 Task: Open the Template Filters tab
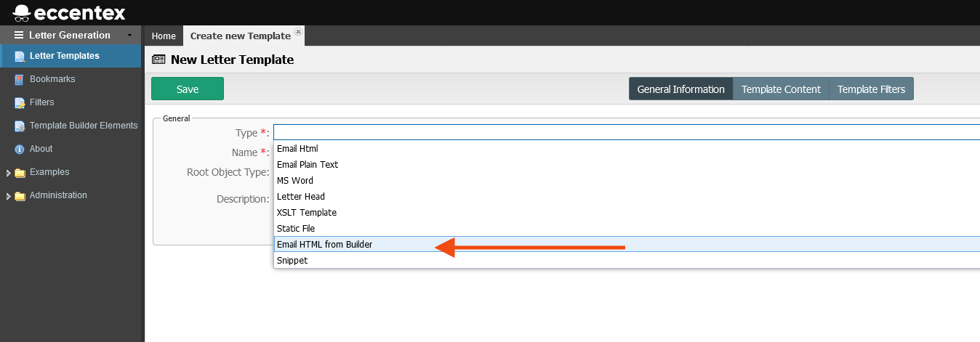[x=871, y=89]
